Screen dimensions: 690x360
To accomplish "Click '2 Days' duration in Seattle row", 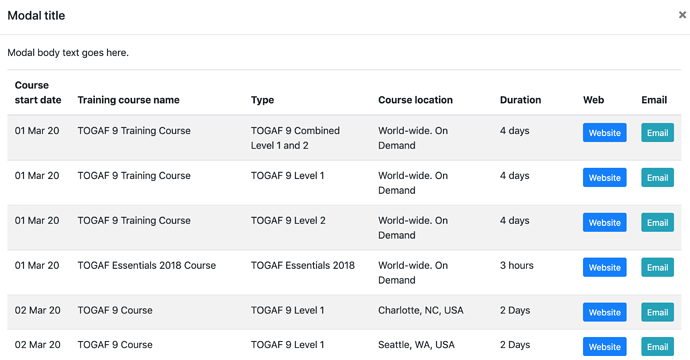I will pos(515,345).
